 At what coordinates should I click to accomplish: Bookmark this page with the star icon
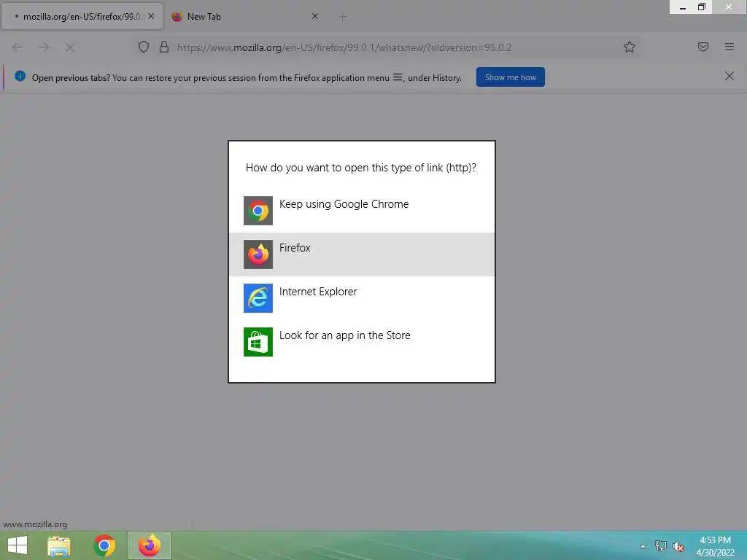tap(630, 47)
